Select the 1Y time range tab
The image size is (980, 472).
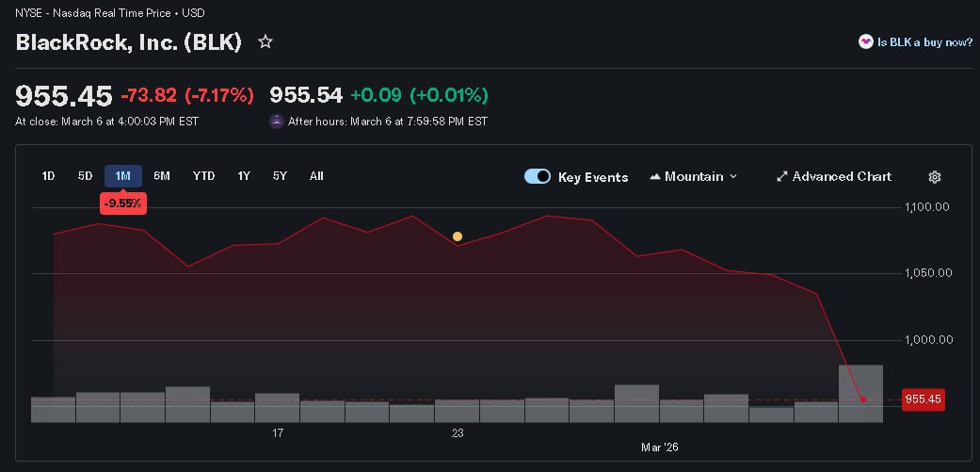coord(244,176)
